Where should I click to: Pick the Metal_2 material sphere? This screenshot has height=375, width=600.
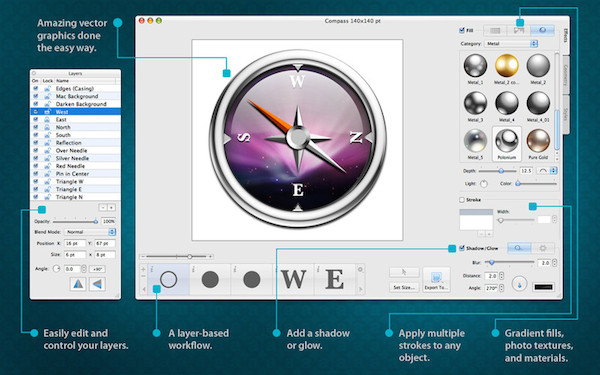tap(538, 65)
